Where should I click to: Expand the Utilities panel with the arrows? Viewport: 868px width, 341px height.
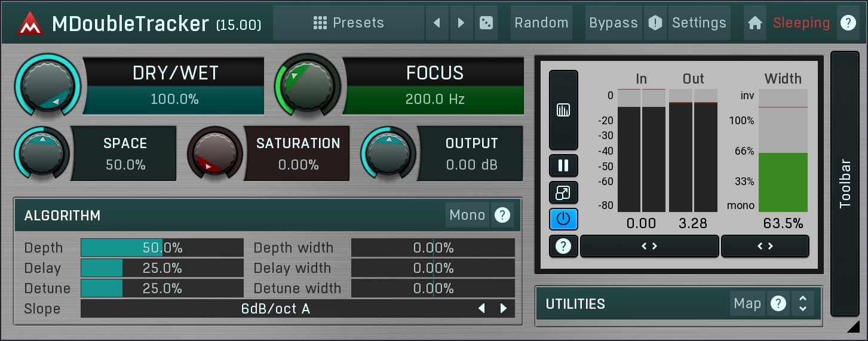803,304
